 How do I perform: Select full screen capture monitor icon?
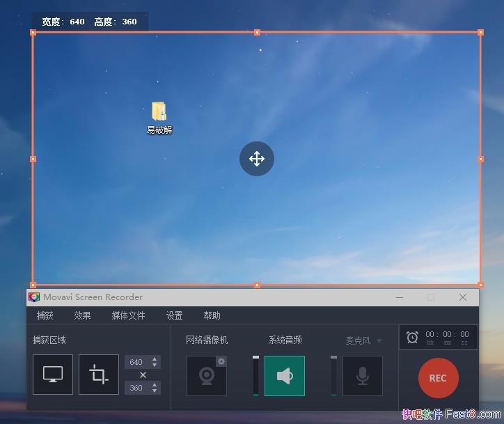[53, 375]
